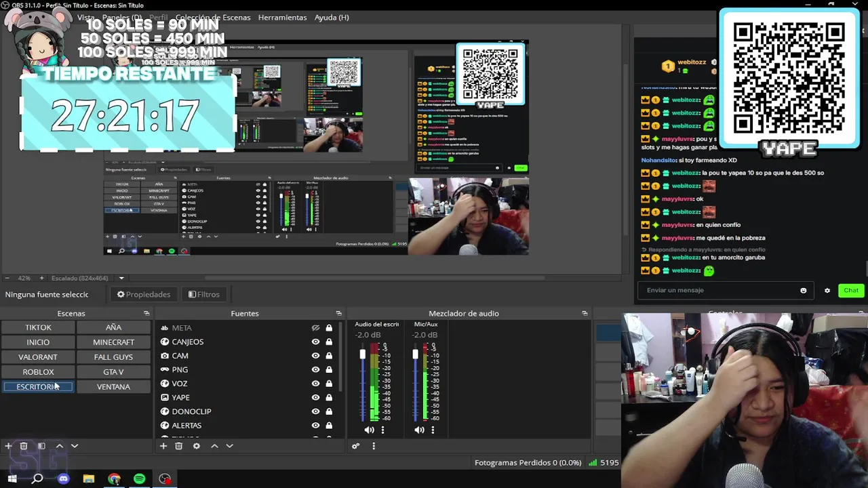Open the Vista menu
Image resolution: width=868 pixels, height=488 pixels.
tap(86, 17)
